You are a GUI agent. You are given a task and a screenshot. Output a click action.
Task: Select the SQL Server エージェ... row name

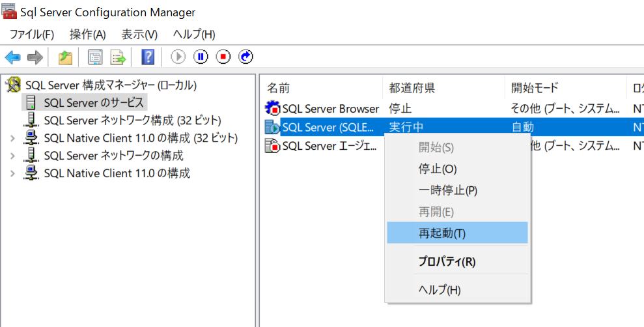[329, 145]
